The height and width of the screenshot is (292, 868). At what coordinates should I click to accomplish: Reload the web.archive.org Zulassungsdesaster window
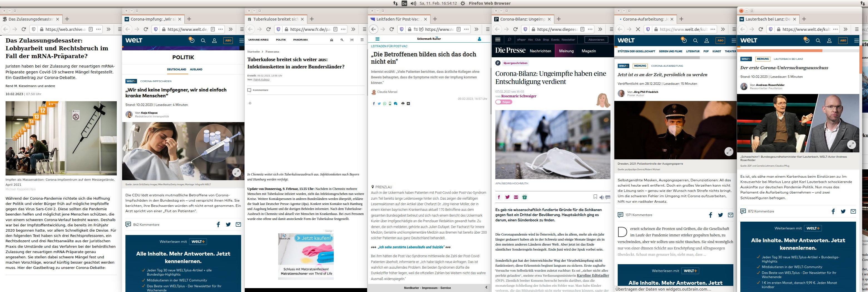[24, 29]
